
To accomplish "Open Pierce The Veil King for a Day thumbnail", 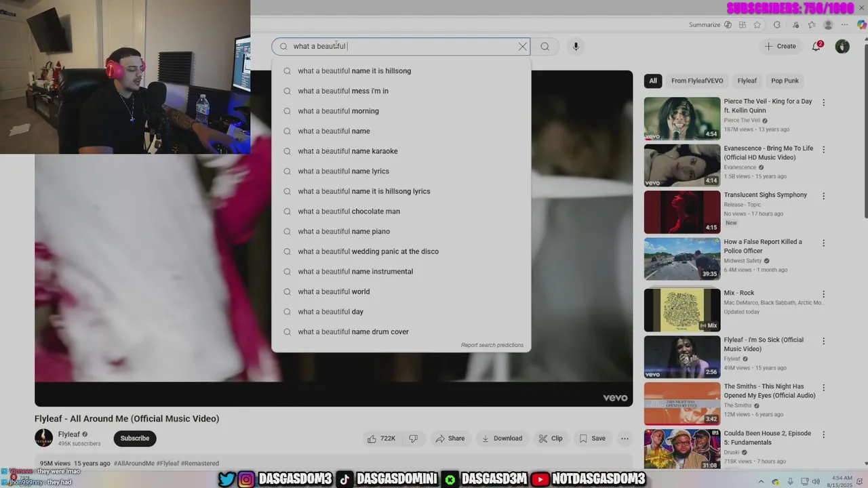I will coord(682,119).
